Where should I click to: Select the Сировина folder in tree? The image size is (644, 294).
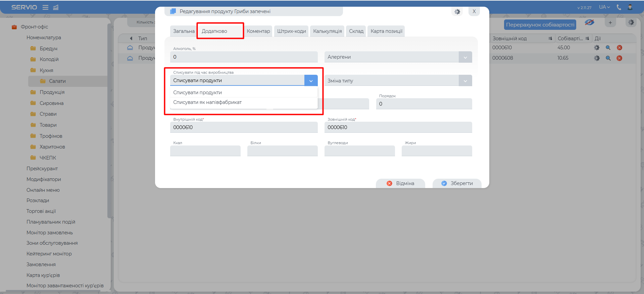[x=51, y=103]
